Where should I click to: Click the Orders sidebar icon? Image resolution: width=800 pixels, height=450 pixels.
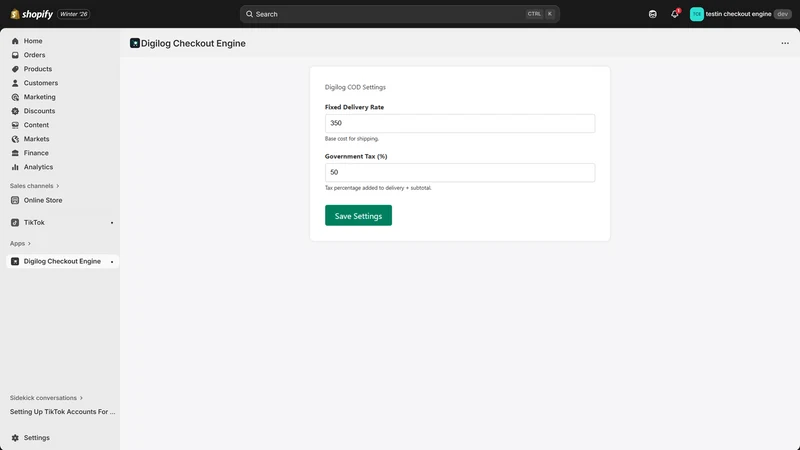pos(15,55)
